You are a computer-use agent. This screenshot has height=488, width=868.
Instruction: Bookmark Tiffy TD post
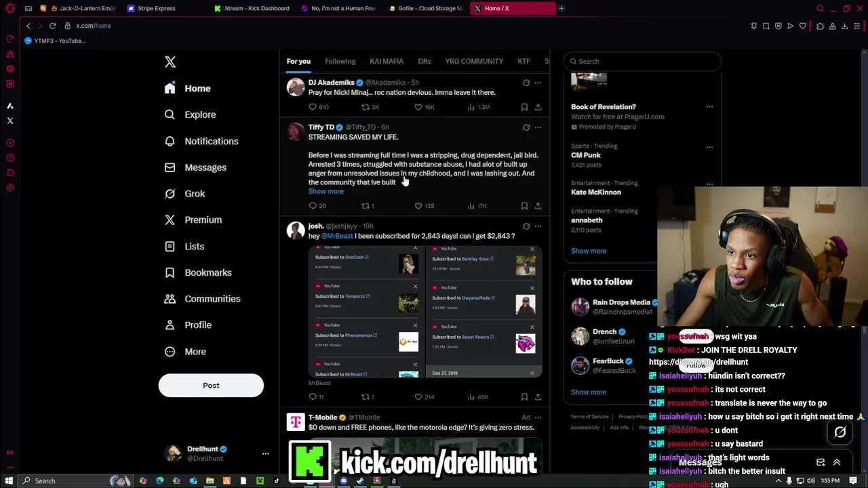coord(524,206)
